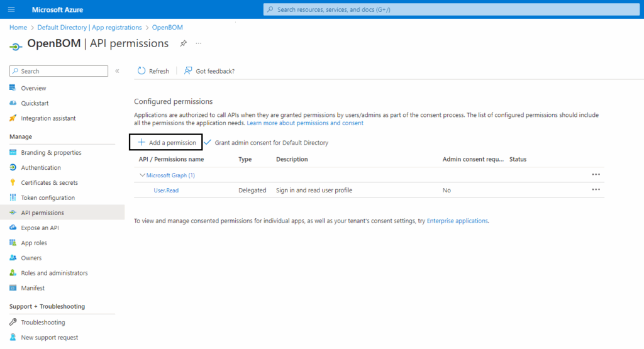Go to Authentication settings
Image resolution: width=644 pixels, height=349 pixels.
click(41, 167)
